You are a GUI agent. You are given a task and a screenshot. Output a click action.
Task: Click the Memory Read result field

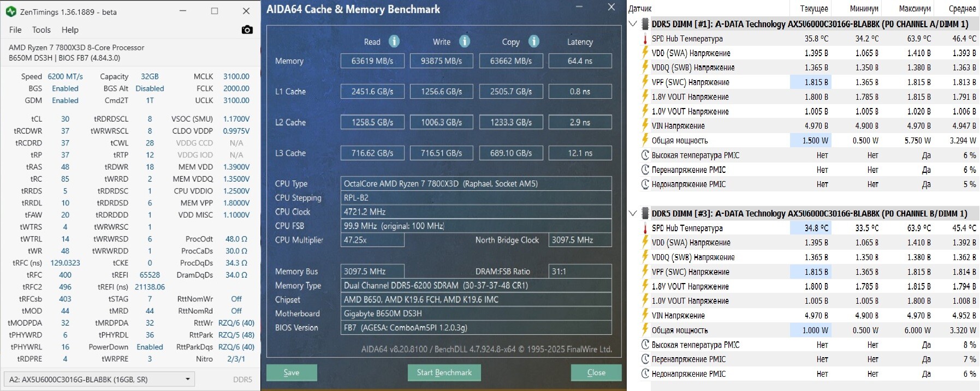[x=372, y=61]
